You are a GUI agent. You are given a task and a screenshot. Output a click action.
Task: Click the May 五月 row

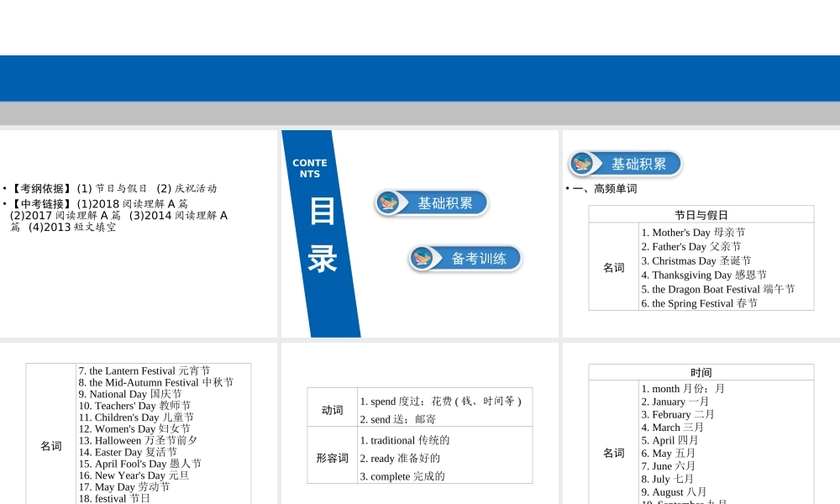(x=668, y=453)
